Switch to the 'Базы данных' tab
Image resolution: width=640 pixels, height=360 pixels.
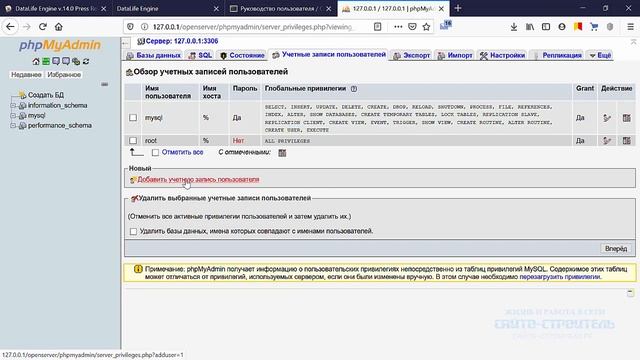click(153, 55)
